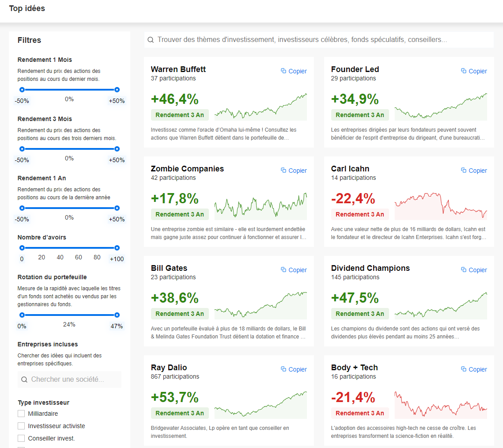The image size is (503, 448).
Task: Click the +47,5% return value
Action: click(x=355, y=298)
